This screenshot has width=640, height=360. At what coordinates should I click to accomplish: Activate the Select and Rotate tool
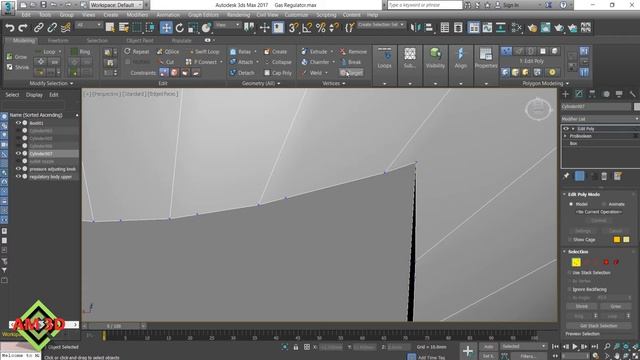[x=180, y=28]
